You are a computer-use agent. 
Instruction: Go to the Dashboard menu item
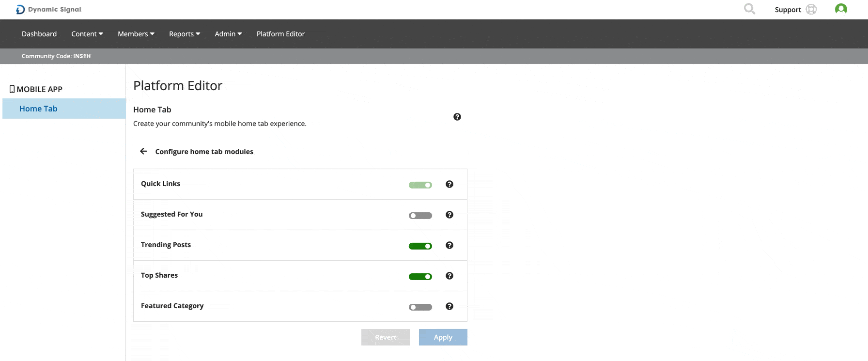39,34
